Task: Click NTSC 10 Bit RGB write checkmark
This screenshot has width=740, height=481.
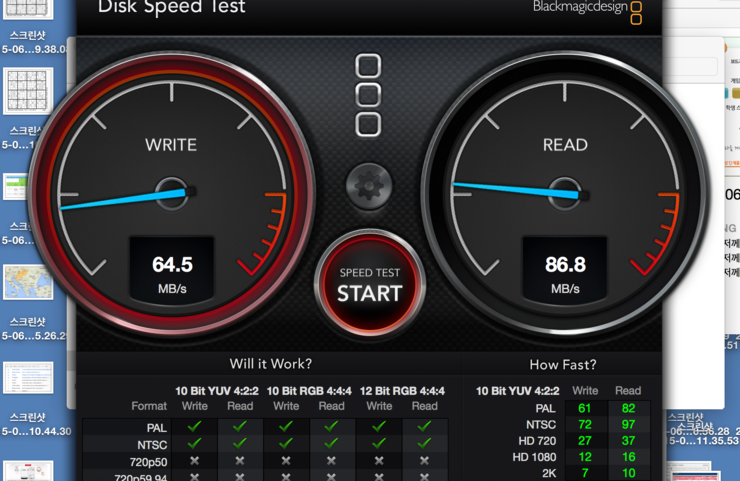Action: pyautogui.click(x=286, y=443)
